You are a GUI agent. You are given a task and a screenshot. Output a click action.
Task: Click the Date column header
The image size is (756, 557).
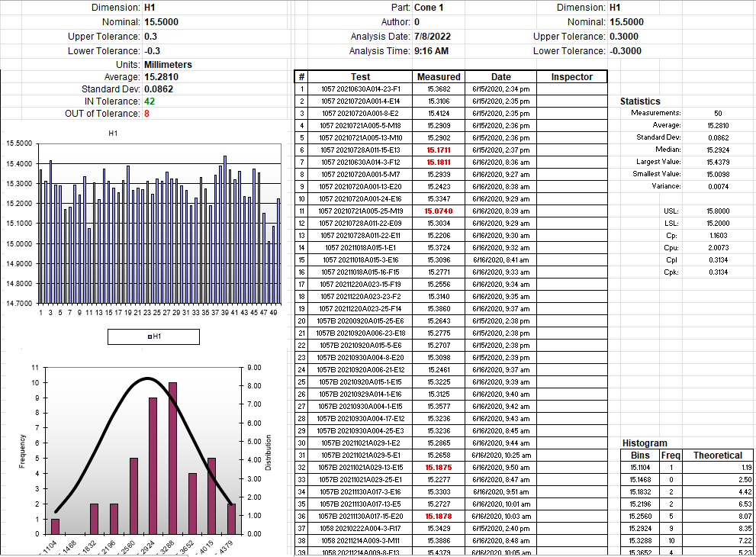(x=501, y=76)
